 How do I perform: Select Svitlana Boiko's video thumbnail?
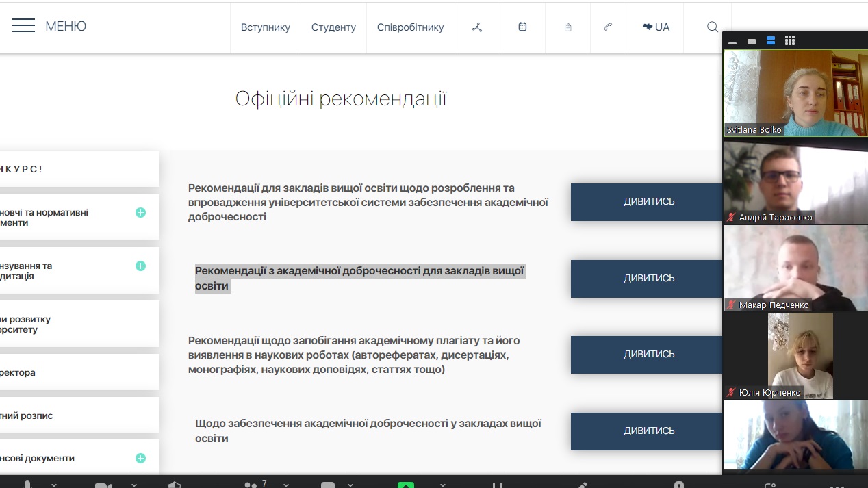click(795, 93)
